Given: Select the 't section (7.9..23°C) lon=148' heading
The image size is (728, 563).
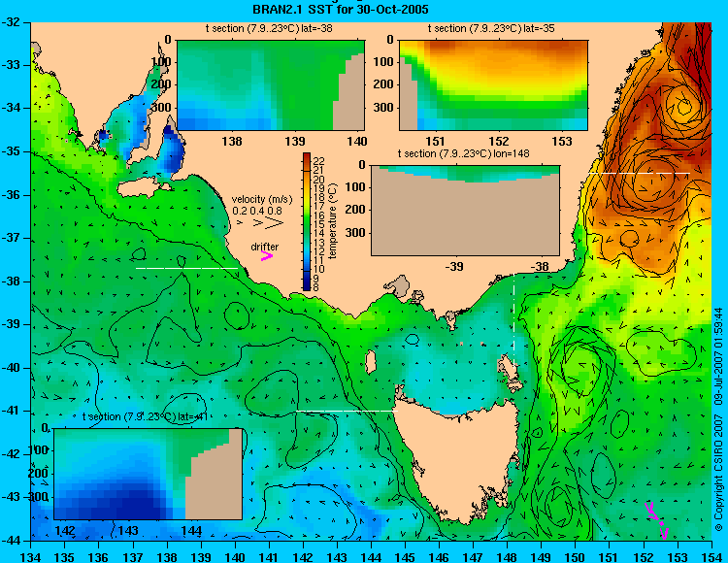Looking at the screenshot, I should click(464, 153).
